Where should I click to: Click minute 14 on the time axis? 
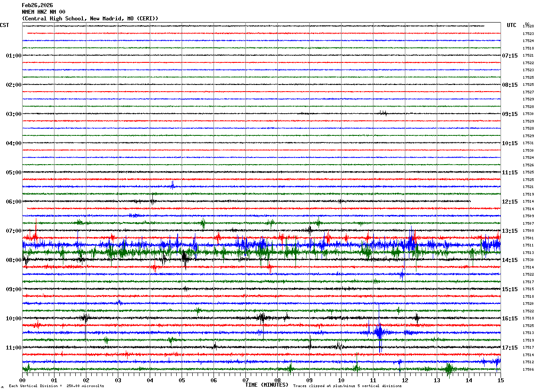point(469,380)
